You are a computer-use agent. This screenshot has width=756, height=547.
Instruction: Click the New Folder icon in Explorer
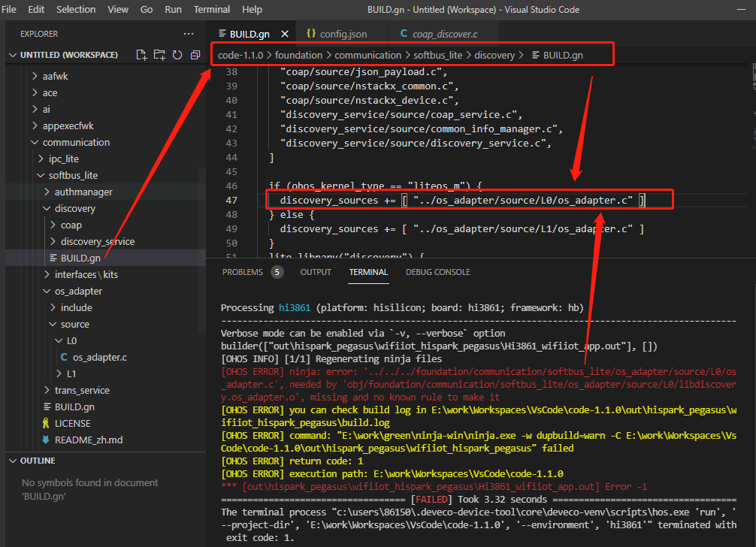coord(159,55)
